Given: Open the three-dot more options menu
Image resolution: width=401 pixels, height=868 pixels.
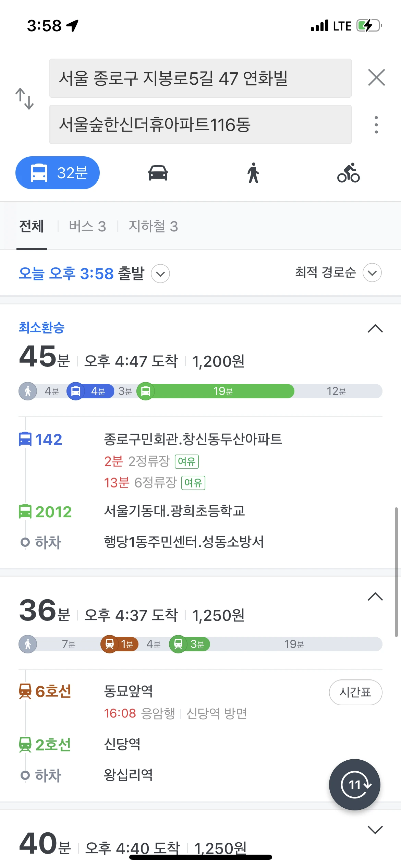Looking at the screenshot, I should pos(376,125).
